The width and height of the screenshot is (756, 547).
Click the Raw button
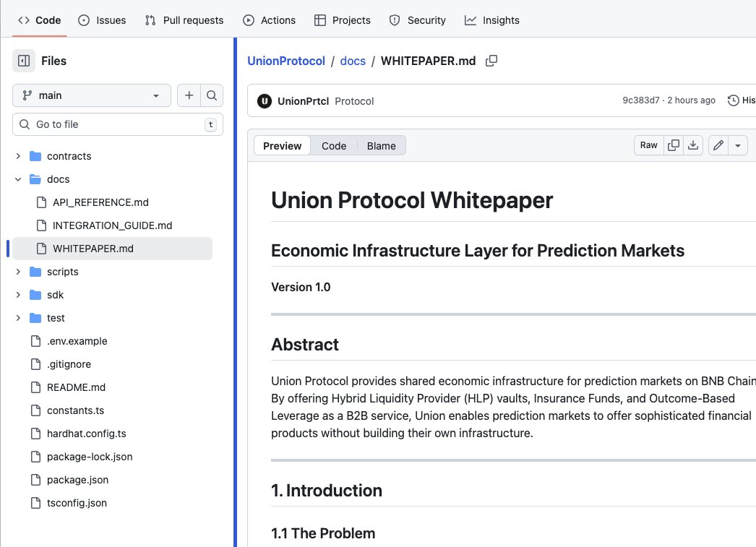click(x=649, y=145)
